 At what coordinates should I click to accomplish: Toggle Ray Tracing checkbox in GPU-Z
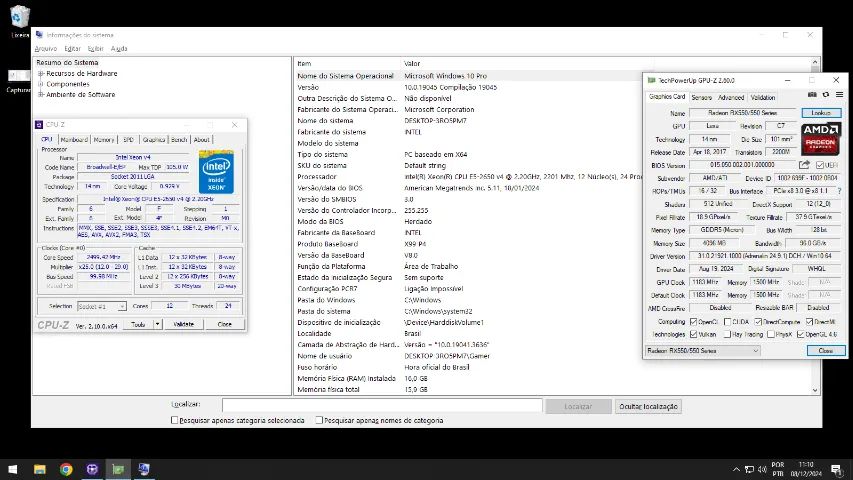[727, 334]
